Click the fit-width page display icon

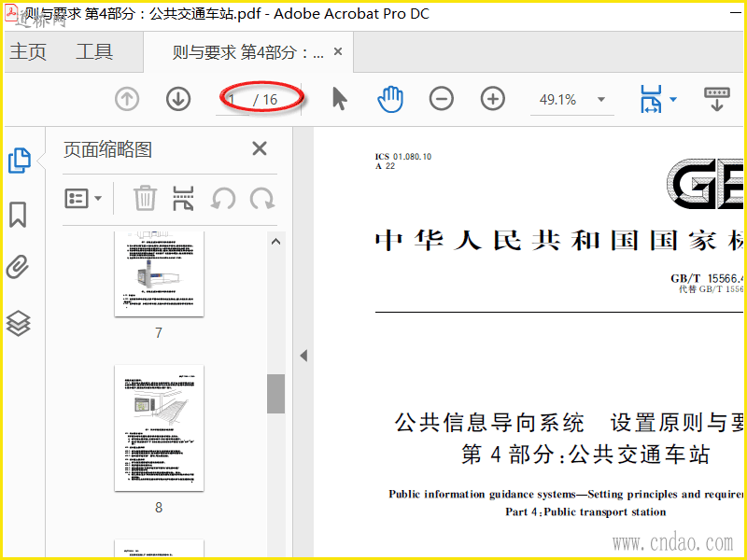(651, 99)
